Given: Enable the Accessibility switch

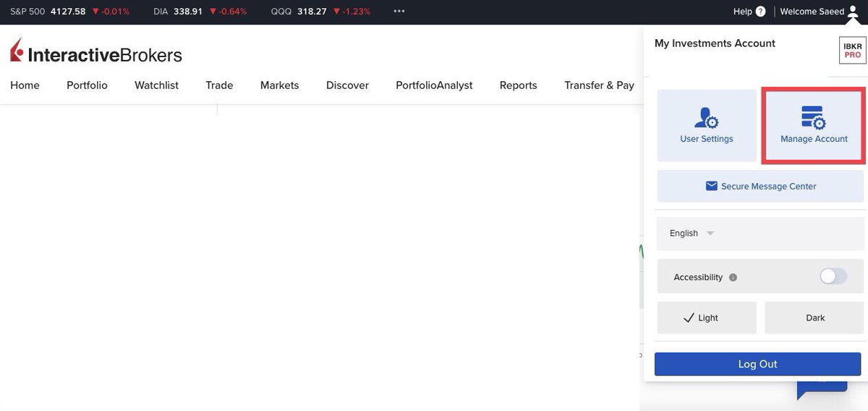Looking at the screenshot, I should tap(833, 276).
